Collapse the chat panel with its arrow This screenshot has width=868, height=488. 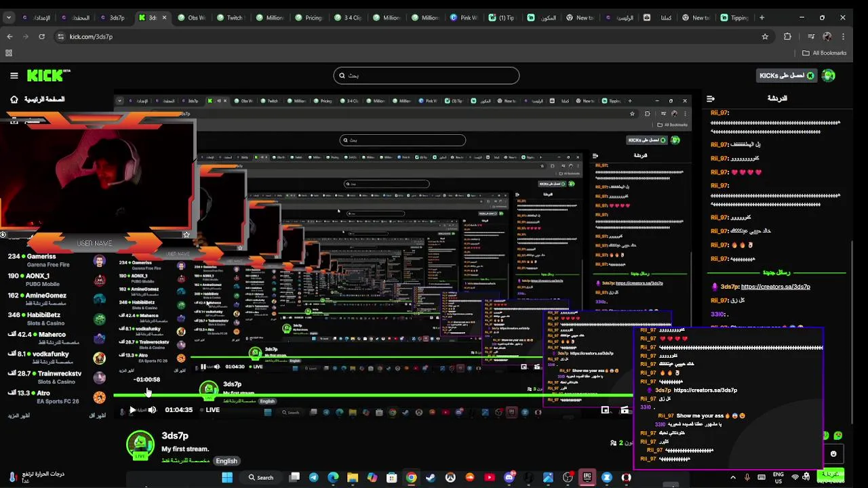tap(711, 99)
